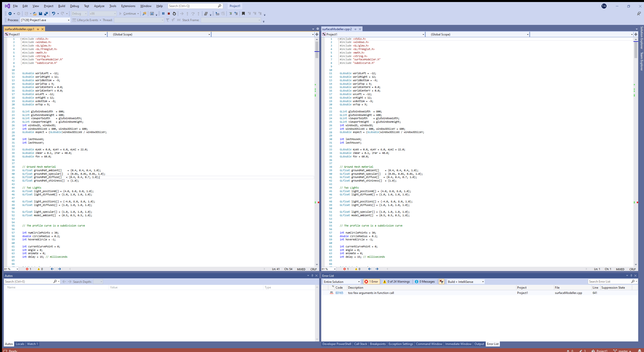The width and height of the screenshot is (644, 352).
Task: Toggle the 0 of 24 Warnings filter
Action: [x=396, y=282]
